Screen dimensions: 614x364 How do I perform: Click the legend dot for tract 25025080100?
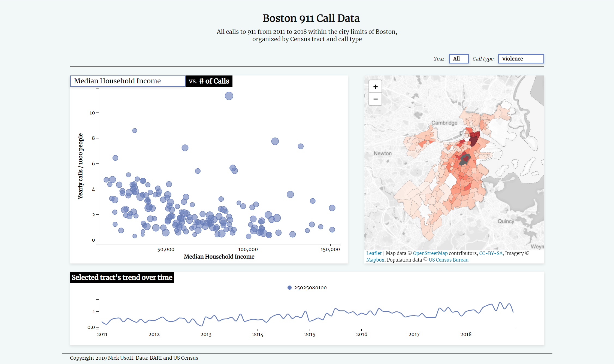[x=289, y=287]
